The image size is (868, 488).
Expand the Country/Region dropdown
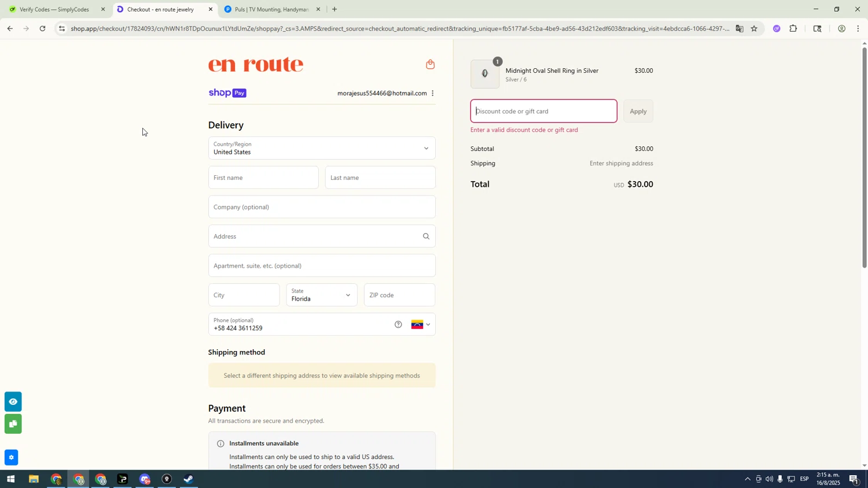pyautogui.click(x=322, y=149)
